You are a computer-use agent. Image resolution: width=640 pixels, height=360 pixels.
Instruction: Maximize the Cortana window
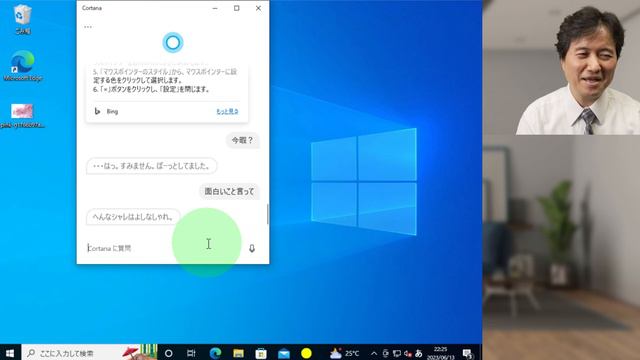click(237, 8)
